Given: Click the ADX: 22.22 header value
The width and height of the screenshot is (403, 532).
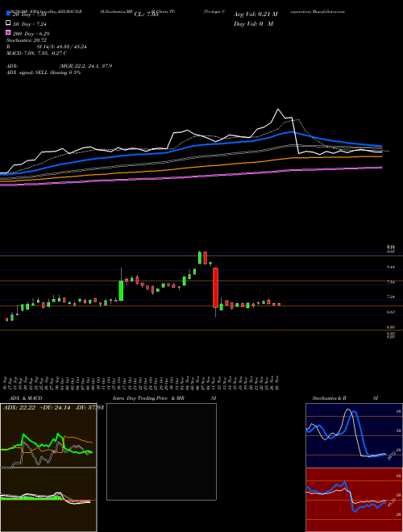Looking at the screenshot, I should (19, 408).
